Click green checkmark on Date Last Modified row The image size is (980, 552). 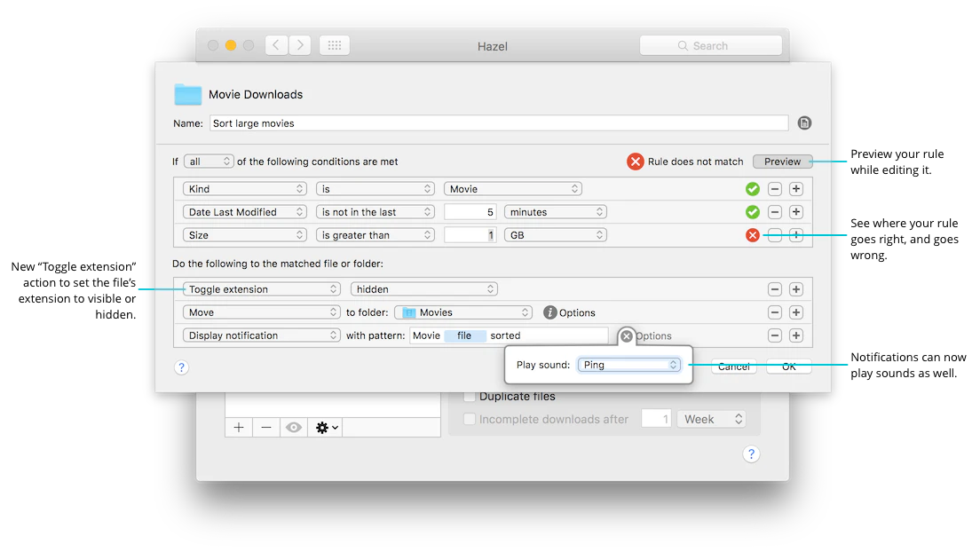coord(753,212)
